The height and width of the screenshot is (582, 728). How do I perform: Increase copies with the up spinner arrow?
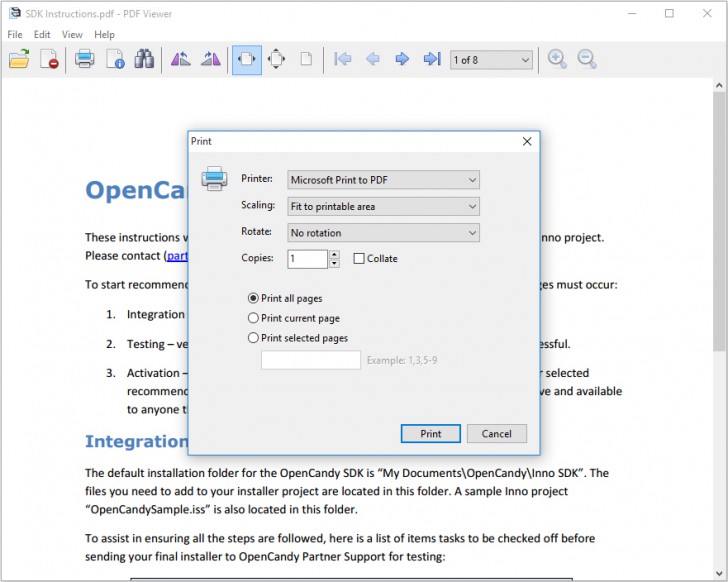[334, 254]
